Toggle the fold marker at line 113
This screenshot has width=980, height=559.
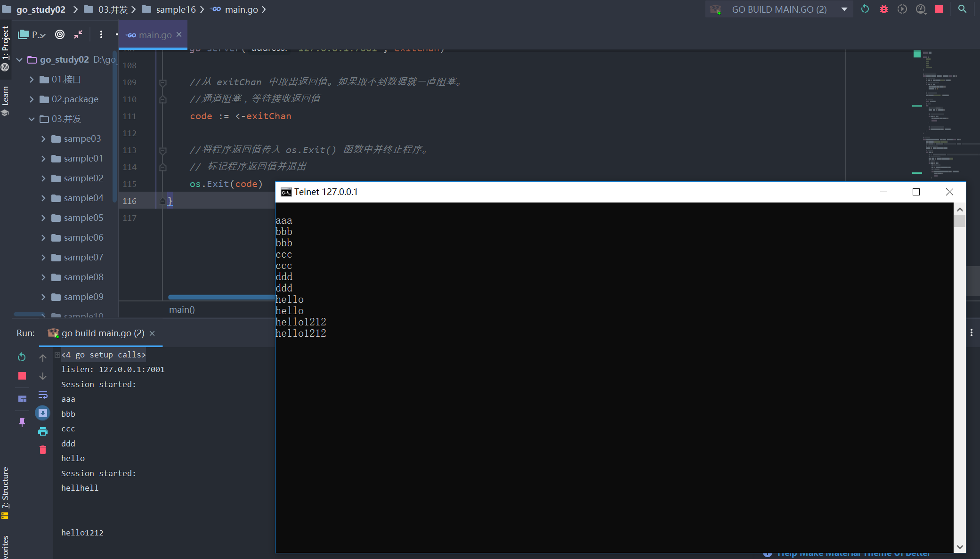[x=162, y=150]
